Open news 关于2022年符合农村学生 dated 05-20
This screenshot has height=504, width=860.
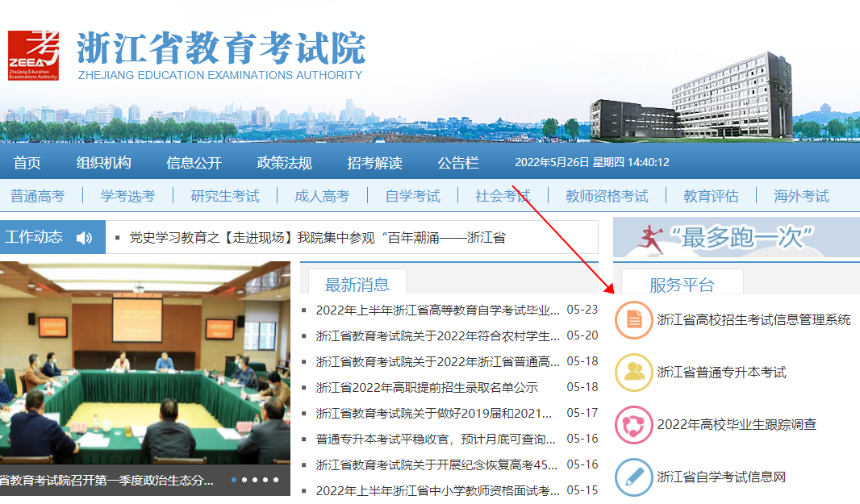click(438, 335)
